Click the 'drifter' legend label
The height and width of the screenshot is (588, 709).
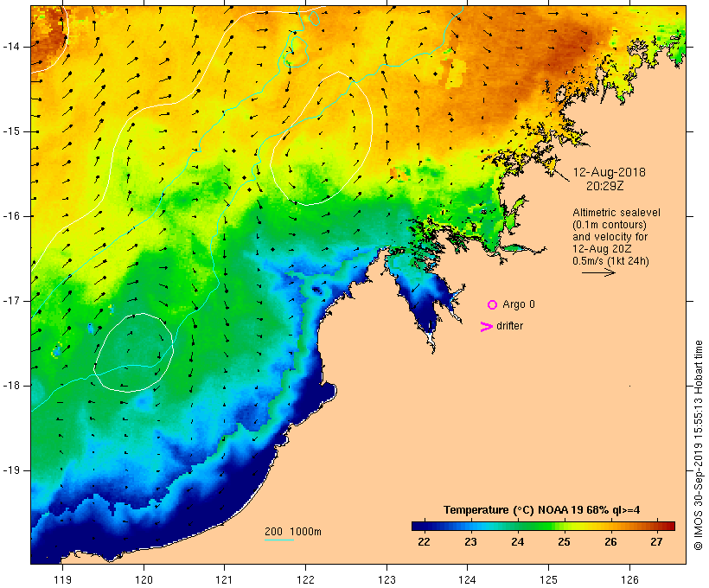509,326
